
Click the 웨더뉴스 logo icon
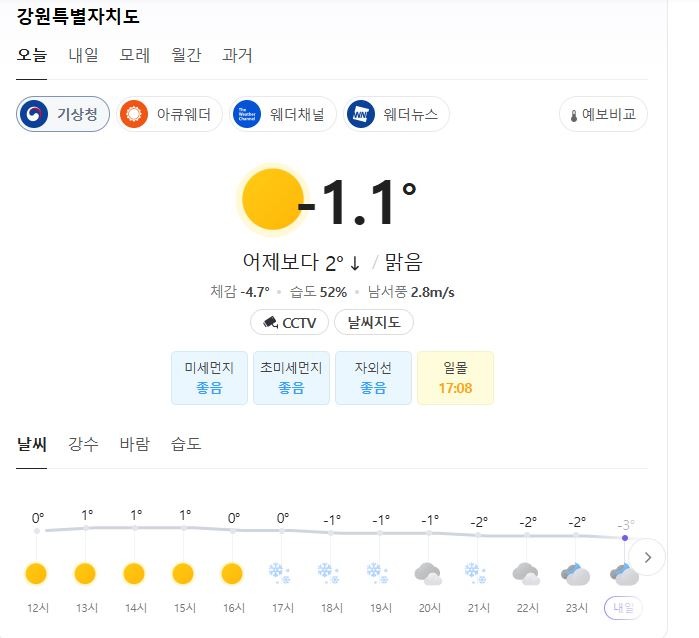[361, 115]
